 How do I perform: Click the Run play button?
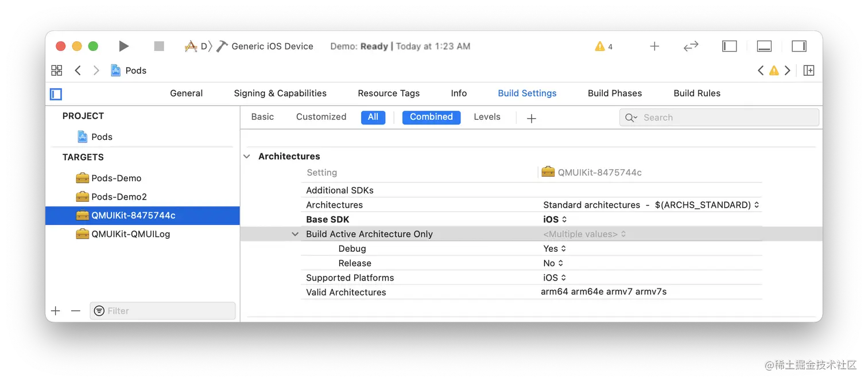[123, 46]
